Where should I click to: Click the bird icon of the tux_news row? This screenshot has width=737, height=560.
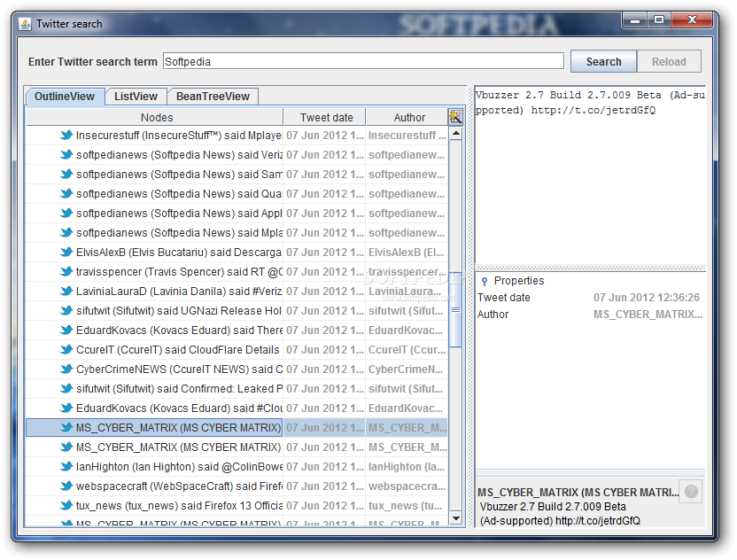pos(66,505)
